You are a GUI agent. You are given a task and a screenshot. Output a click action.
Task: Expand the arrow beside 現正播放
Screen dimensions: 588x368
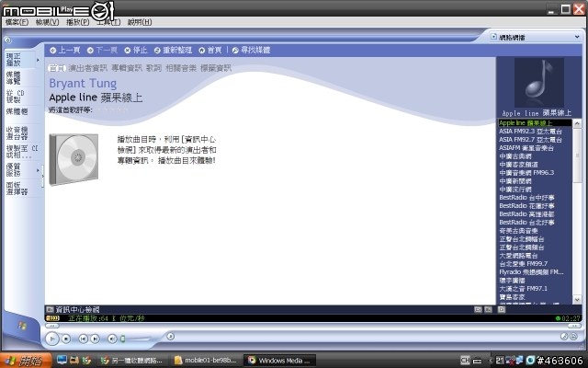point(38,60)
